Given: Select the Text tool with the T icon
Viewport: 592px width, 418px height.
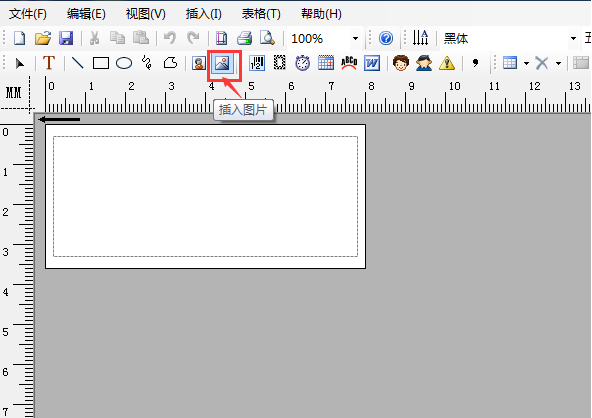Looking at the screenshot, I should coord(49,63).
